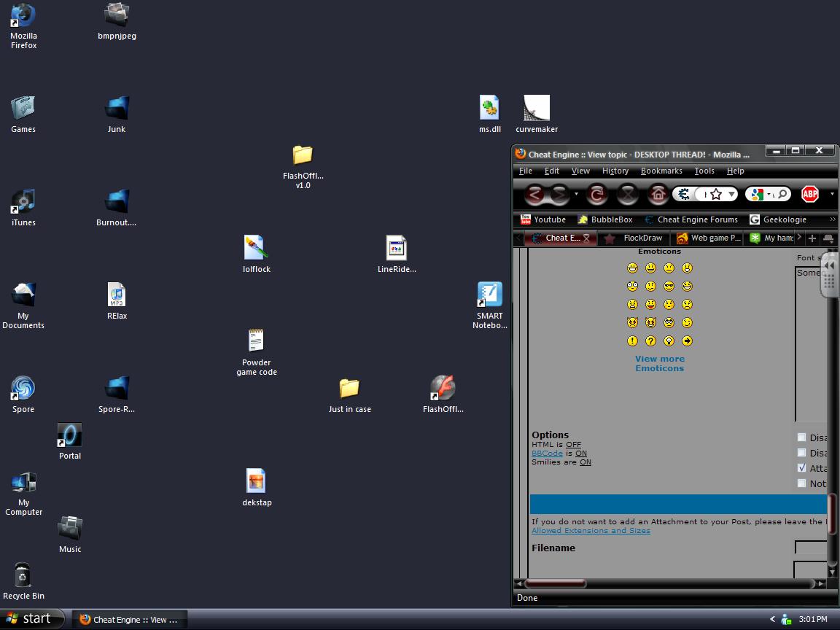The width and height of the screenshot is (840, 630).
Task: Click the bookmark star in address bar
Action: (x=716, y=195)
